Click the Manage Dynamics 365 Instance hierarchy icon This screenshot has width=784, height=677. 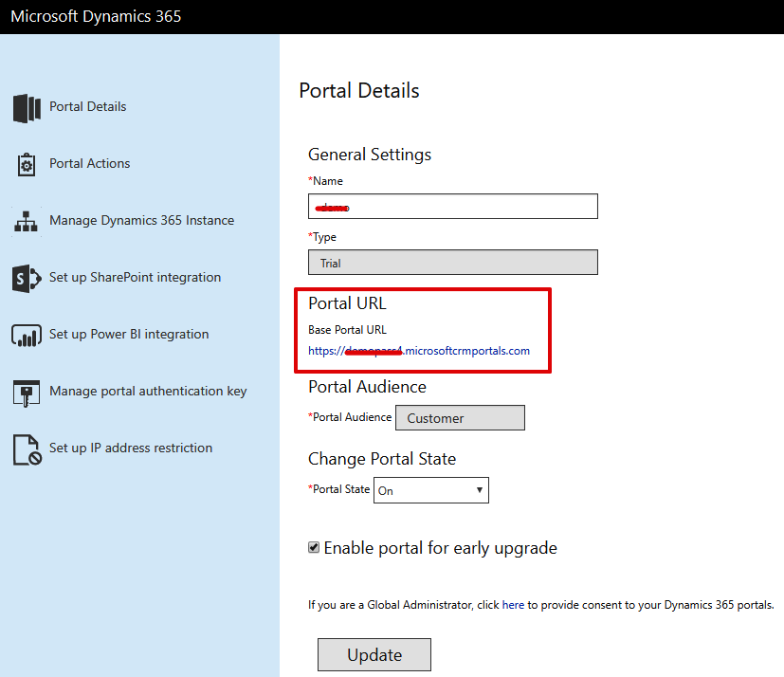coord(26,222)
